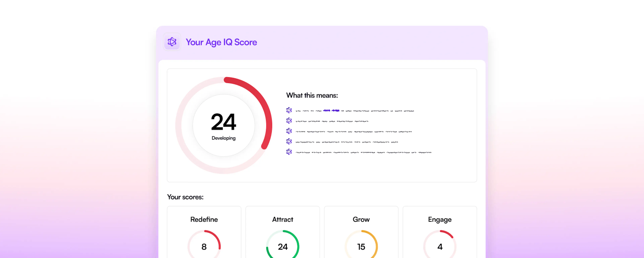Screen dimensions: 644x258
Task: Click the Engage score value 4
Action: [440, 247]
